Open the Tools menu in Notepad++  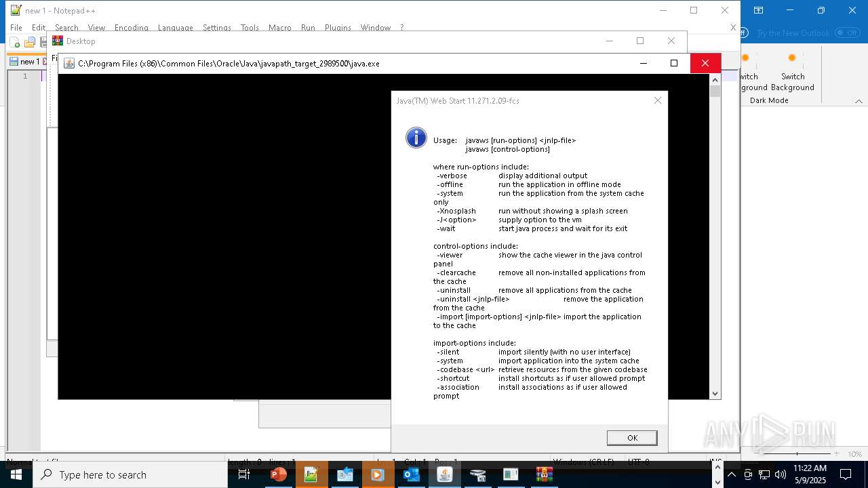(x=250, y=28)
